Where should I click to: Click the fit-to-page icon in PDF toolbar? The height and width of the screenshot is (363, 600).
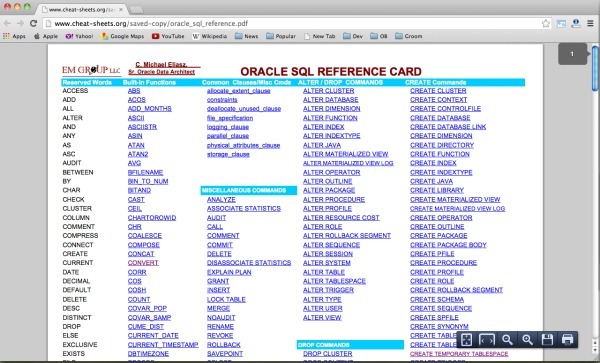click(x=466, y=339)
